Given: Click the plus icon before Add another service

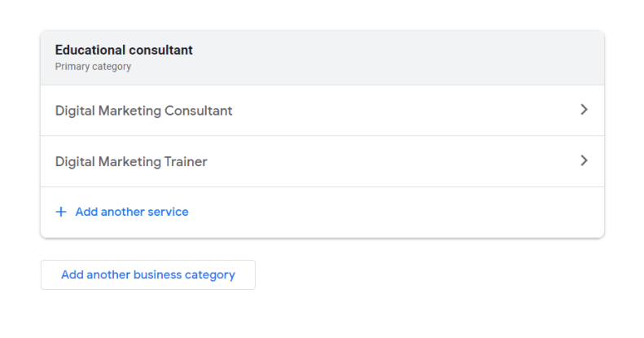Looking at the screenshot, I should coord(60,212).
